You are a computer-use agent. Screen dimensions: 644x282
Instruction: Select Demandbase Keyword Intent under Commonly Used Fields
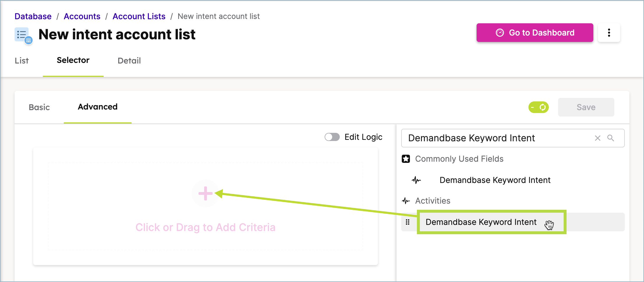(495, 180)
